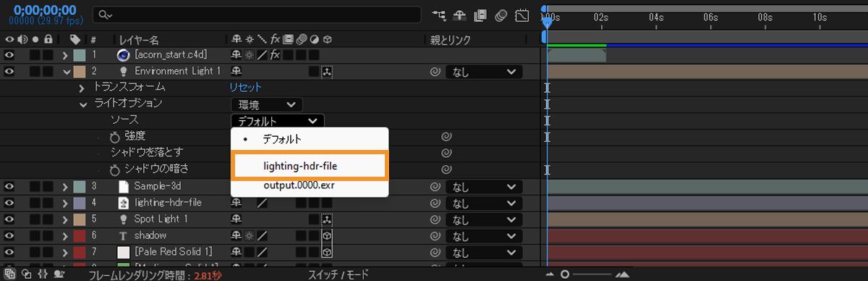Click the red label swatch of shadow layer
The height and width of the screenshot is (281, 868).
[x=79, y=235]
